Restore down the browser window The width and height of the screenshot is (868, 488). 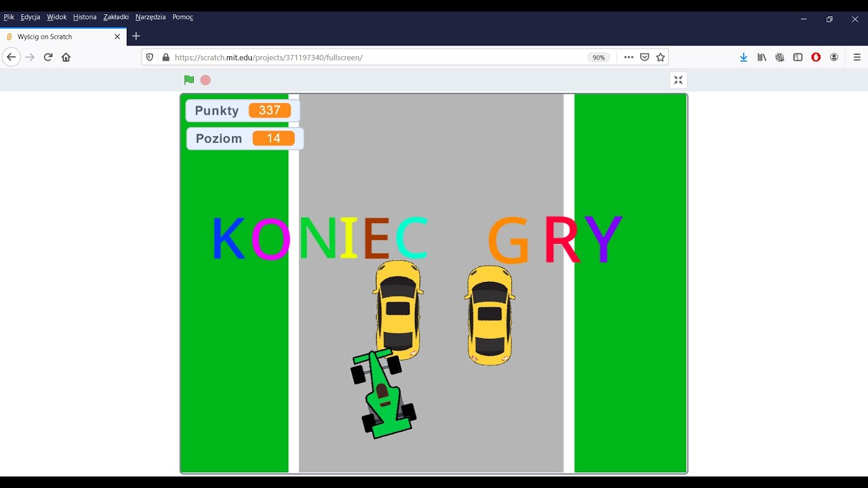(829, 19)
